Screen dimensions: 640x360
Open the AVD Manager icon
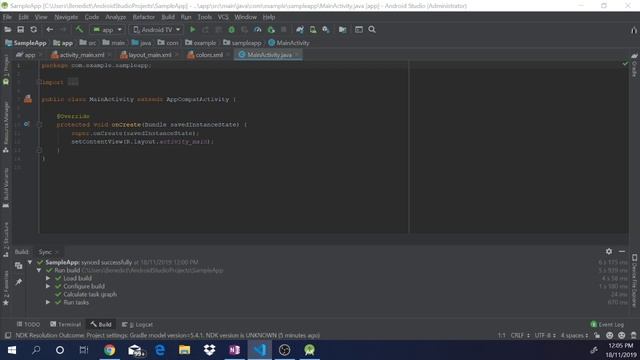point(313,29)
